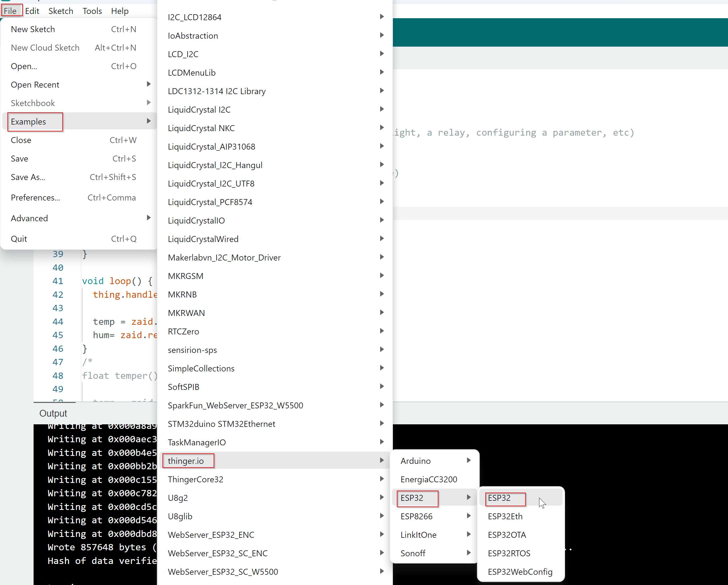728x585 pixels.
Task: Select the ESP32WebConfig example sketch
Action: (521, 572)
